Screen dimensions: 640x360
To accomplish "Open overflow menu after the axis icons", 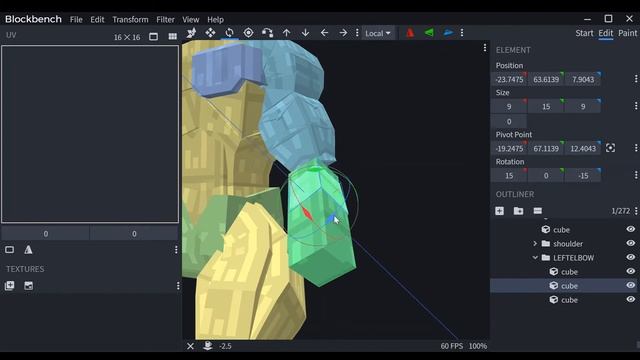I will [462, 33].
